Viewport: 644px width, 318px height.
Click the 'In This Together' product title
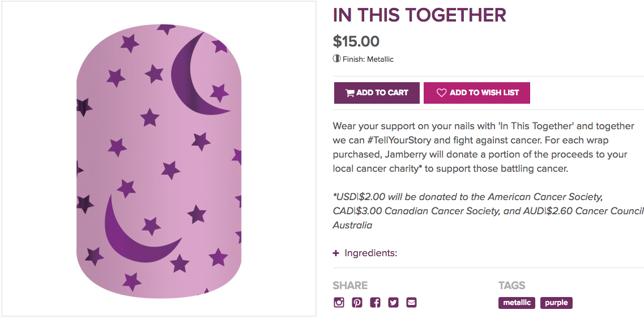419,15
